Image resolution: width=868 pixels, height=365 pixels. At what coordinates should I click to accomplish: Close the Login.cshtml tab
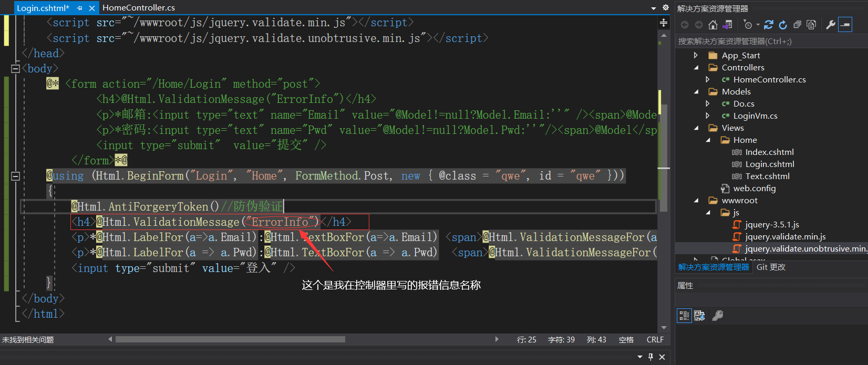(92, 8)
